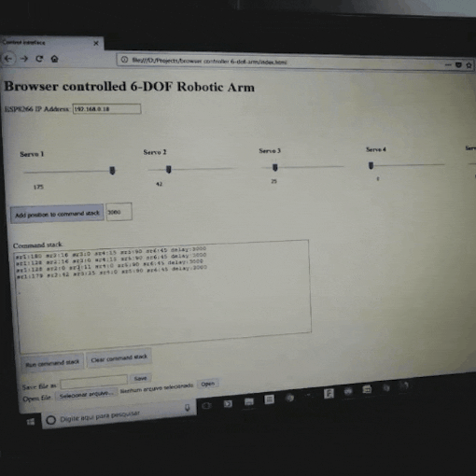Click the Save button
Viewport: 476px width, 476px height.
(140, 378)
